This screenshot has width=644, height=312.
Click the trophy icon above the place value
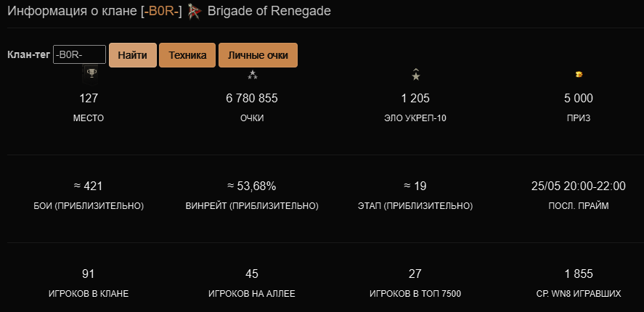(91, 73)
